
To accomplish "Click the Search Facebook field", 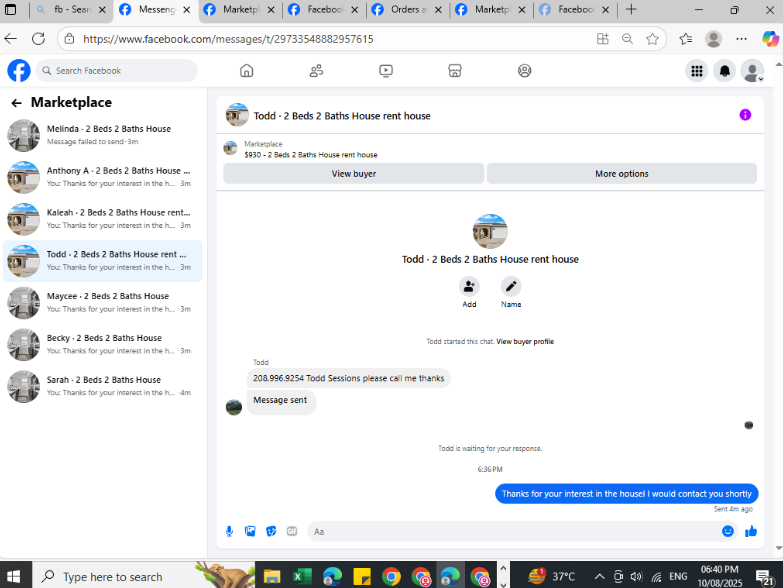I will (x=116, y=71).
